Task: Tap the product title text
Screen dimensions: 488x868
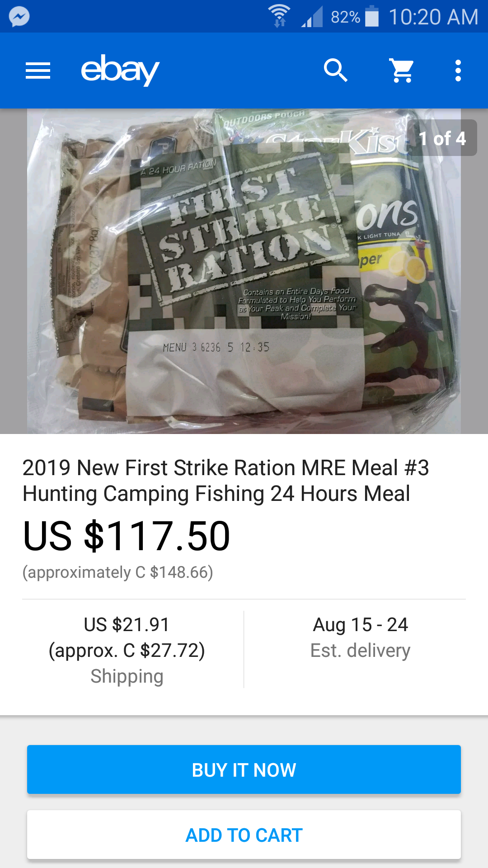Action: (225, 481)
